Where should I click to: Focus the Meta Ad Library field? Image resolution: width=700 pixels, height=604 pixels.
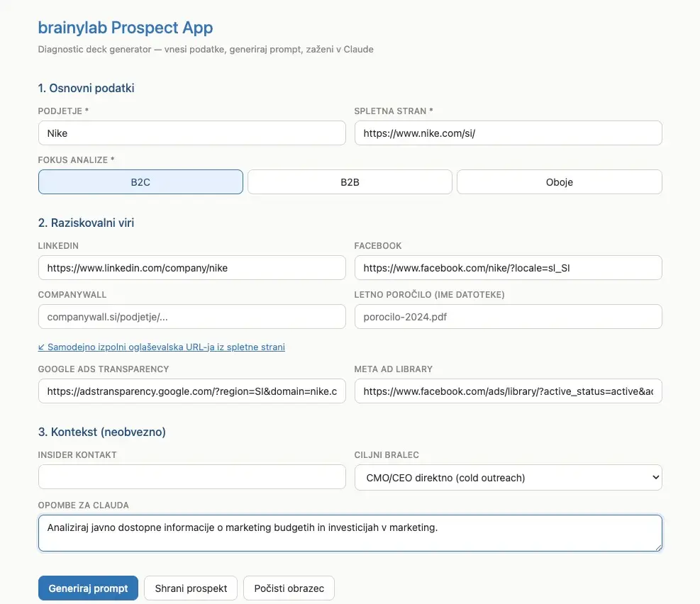(x=507, y=391)
